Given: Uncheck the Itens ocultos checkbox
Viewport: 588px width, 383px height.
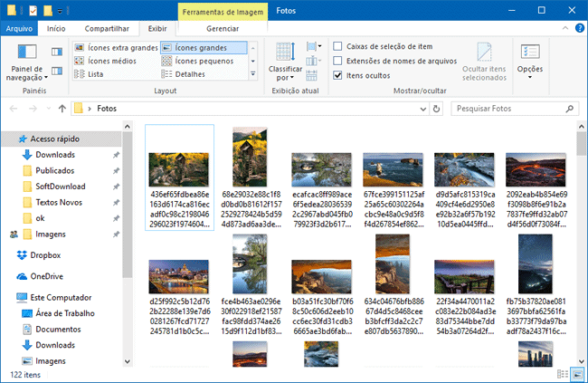Looking at the screenshot, I should 337,75.
